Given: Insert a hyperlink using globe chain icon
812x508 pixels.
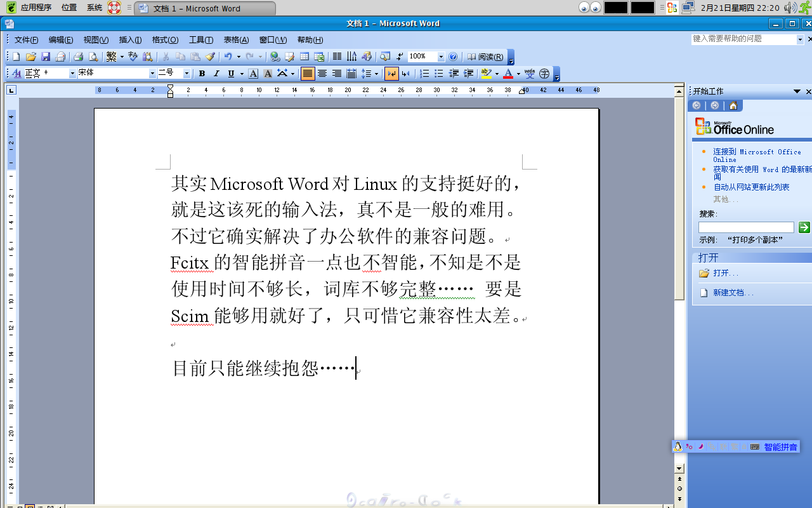Looking at the screenshot, I should [x=275, y=57].
